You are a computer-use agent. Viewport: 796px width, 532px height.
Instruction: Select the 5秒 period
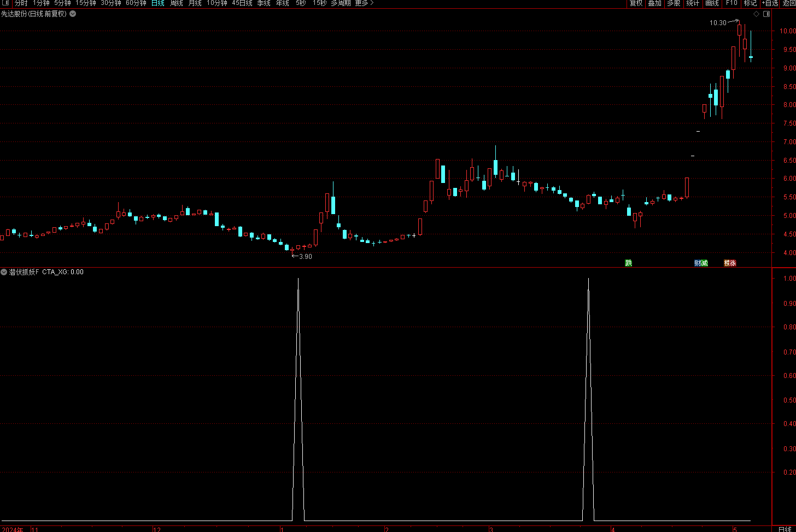[301, 3]
